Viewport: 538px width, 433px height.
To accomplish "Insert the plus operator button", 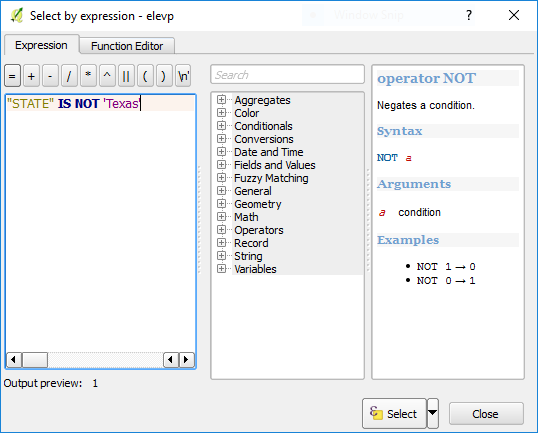I will click(x=31, y=76).
